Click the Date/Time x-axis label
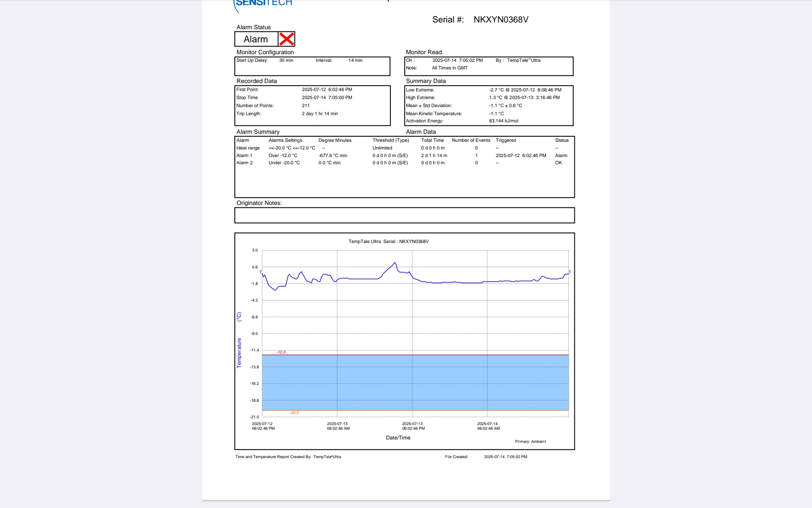Image resolution: width=812 pixels, height=508 pixels. point(398,438)
